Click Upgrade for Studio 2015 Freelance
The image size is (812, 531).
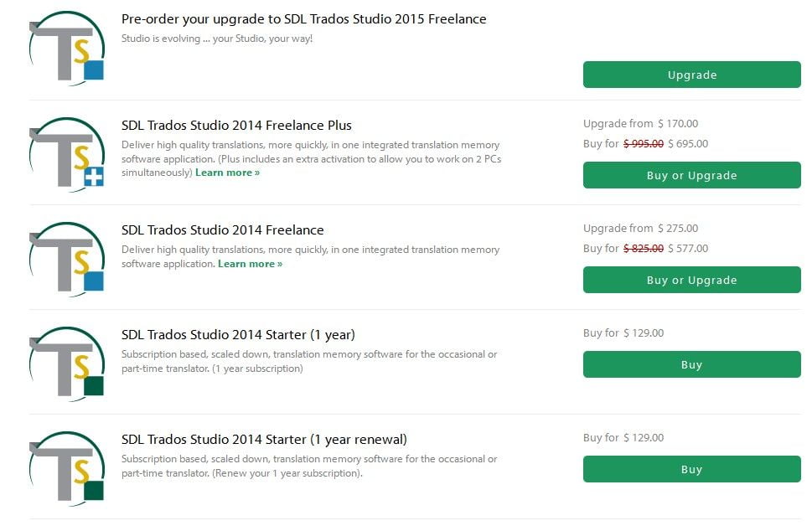690,75
